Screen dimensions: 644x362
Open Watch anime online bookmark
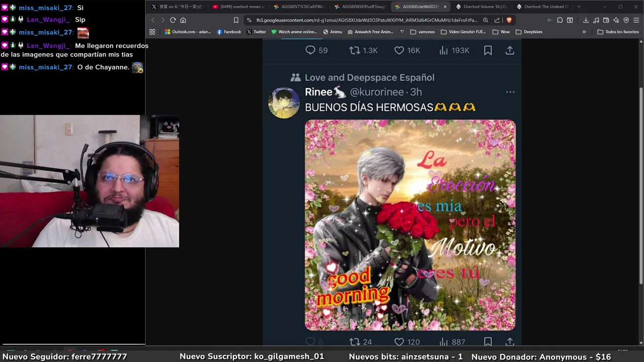[x=294, y=32]
